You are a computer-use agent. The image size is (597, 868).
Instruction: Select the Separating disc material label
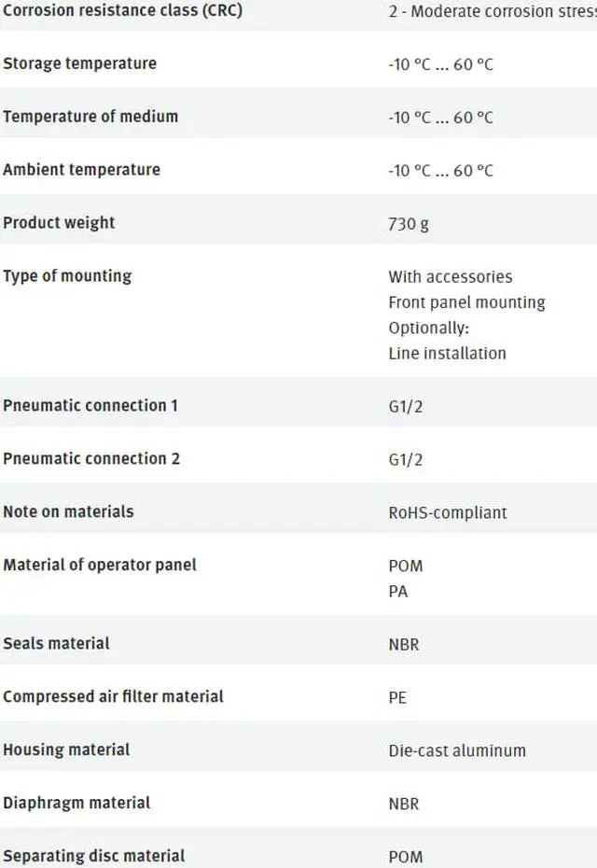click(94, 856)
